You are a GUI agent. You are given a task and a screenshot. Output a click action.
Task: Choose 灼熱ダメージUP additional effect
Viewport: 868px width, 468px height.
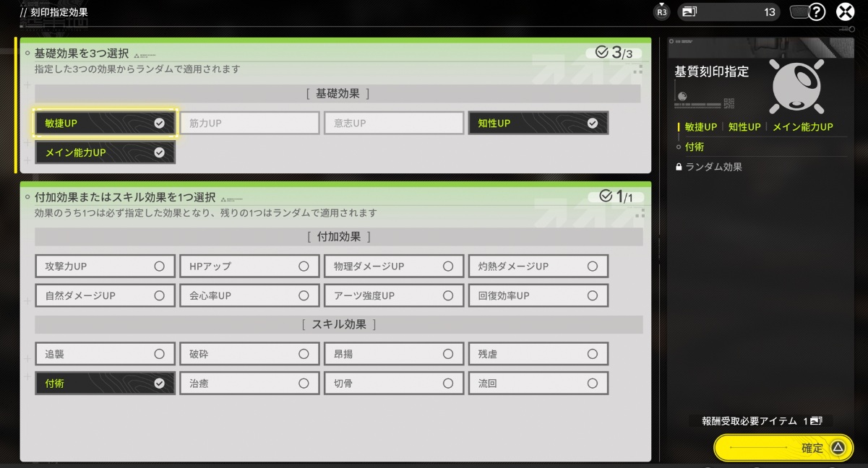(538, 266)
